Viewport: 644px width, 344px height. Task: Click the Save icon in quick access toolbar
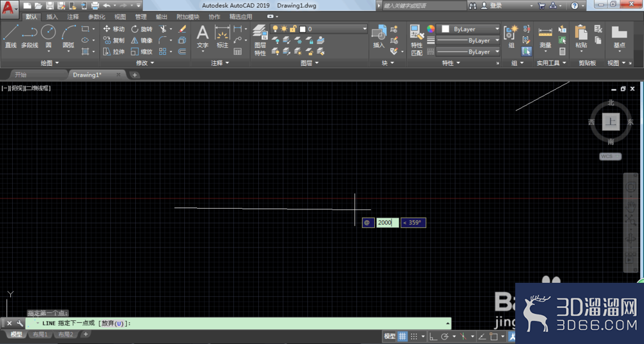click(50, 6)
